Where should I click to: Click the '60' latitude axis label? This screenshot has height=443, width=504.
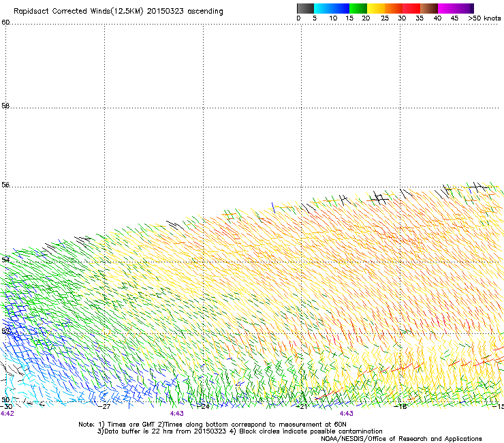point(5,22)
